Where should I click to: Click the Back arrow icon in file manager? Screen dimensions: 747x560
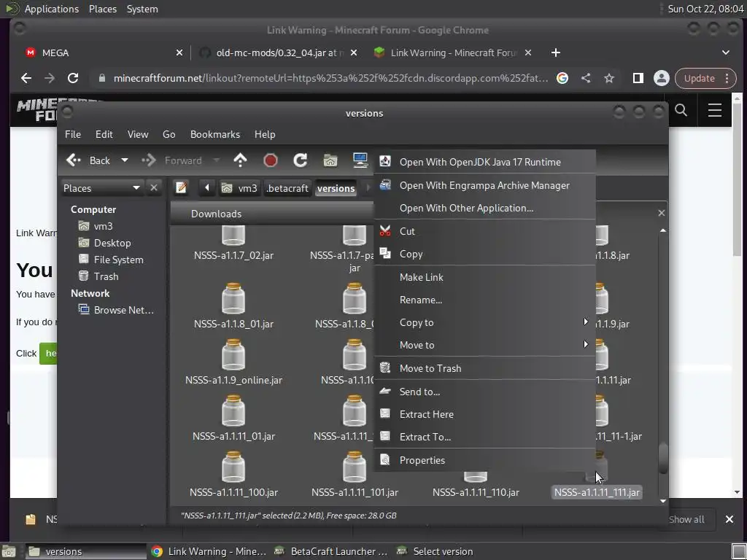coord(74,160)
